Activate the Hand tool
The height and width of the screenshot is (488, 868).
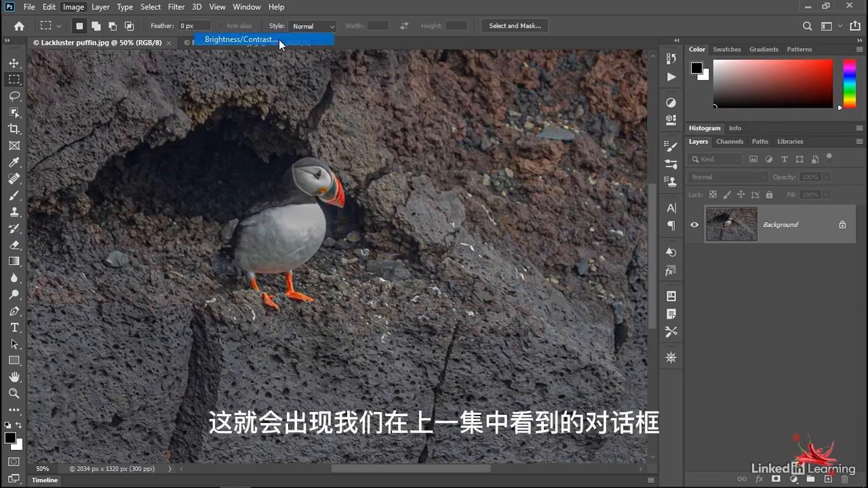point(14,377)
